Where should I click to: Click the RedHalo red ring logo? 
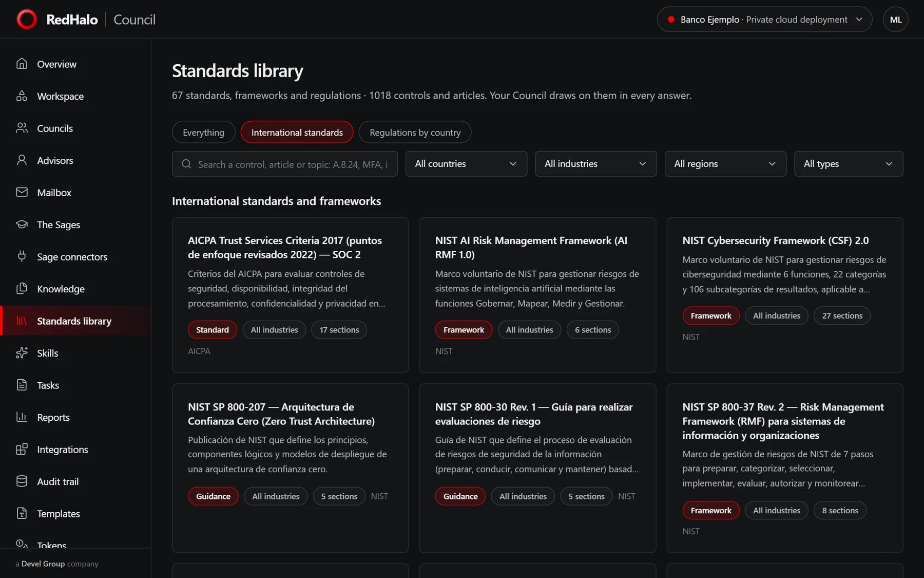(x=27, y=20)
